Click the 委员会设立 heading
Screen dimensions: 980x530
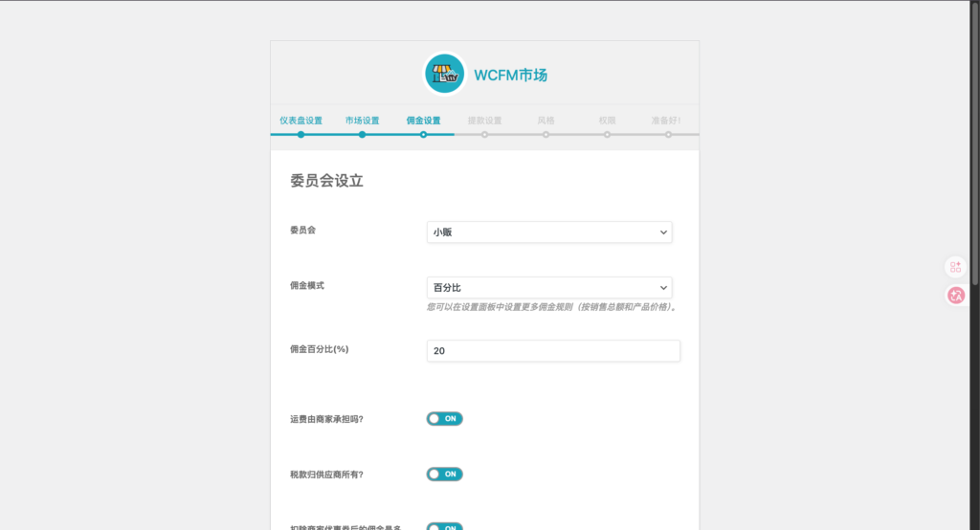pos(326,181)
